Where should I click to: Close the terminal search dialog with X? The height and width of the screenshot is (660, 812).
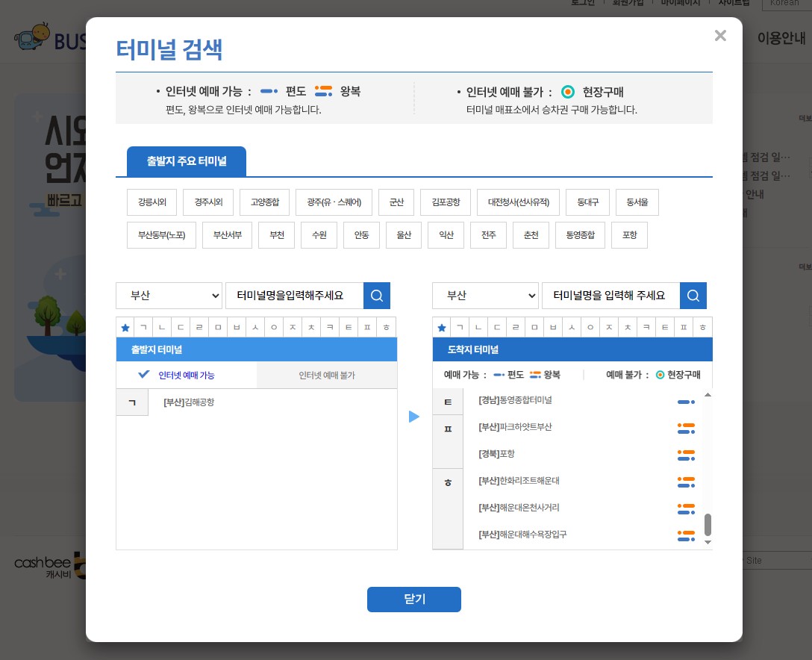pyautogui.click(x=720, y=36)
